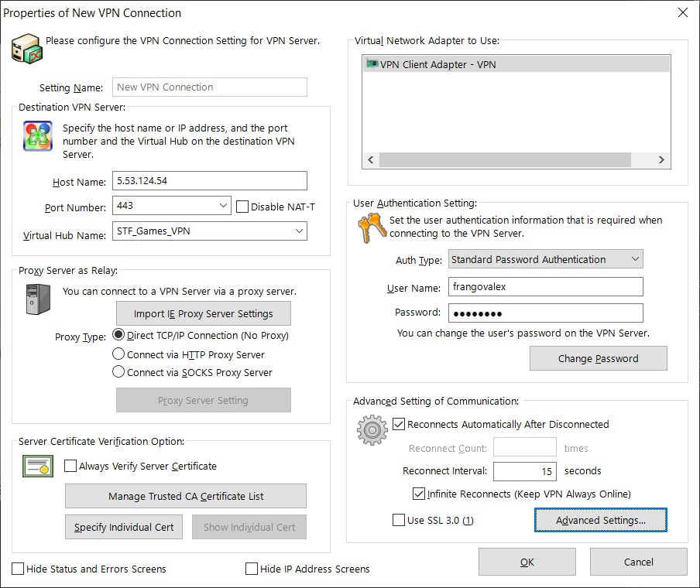Viewport: 700px width, 588px height.
Task: Open Manage Trusted CA Certificate List
Action: 186,496
